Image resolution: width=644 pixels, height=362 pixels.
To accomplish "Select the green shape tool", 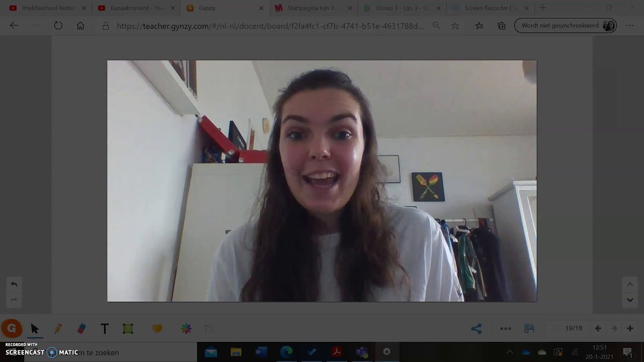I will pyautogui.click(x=128, y=329).
